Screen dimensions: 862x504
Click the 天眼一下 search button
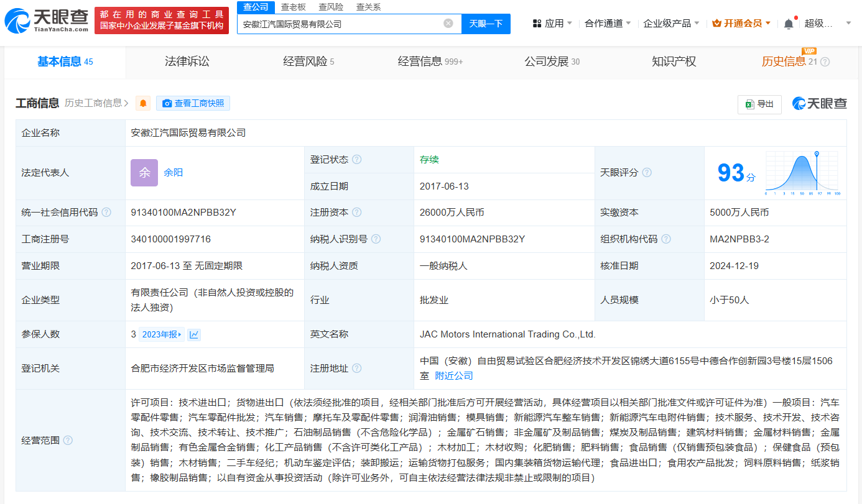pyautogui.click(x=486, y=23)
